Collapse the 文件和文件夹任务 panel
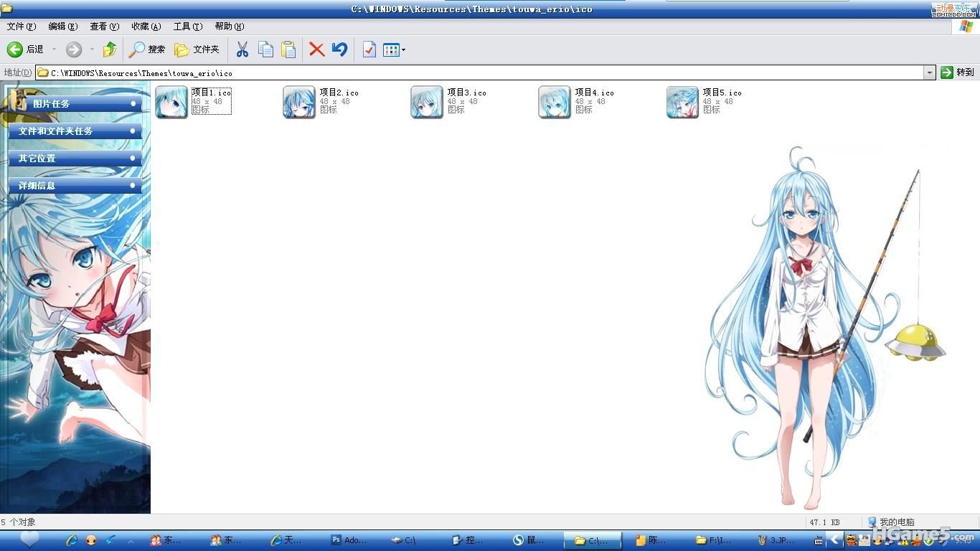The width and height of the screenshot is (980, 551). pyautogui.click(x=133, y=131)
